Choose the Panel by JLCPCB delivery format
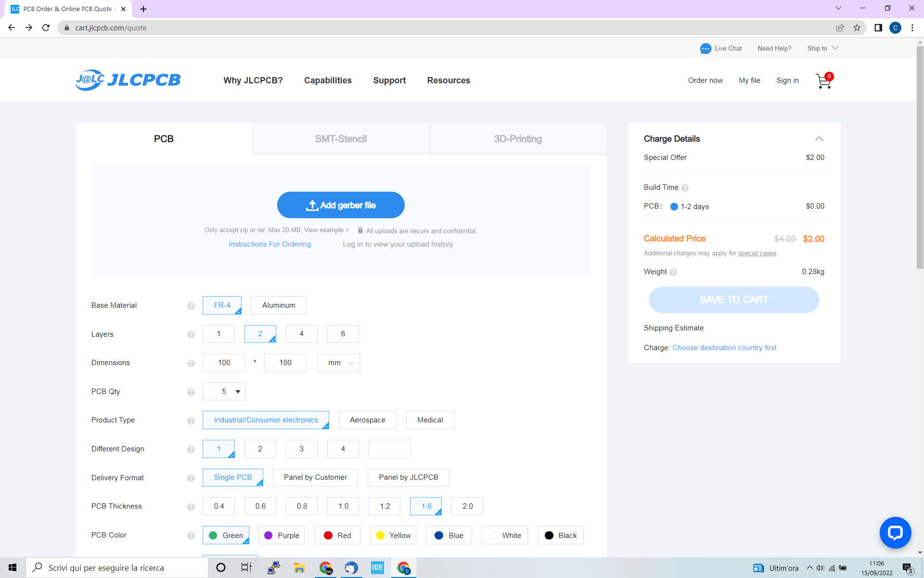This screenshot has width=924, height=578. (408, 477)
